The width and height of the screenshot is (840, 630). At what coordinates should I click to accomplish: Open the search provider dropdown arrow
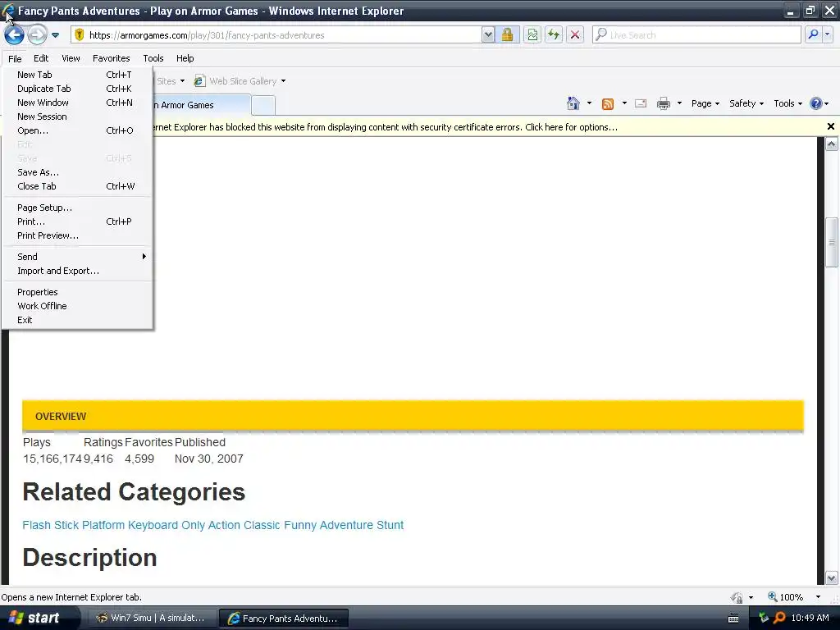point(827,34)
